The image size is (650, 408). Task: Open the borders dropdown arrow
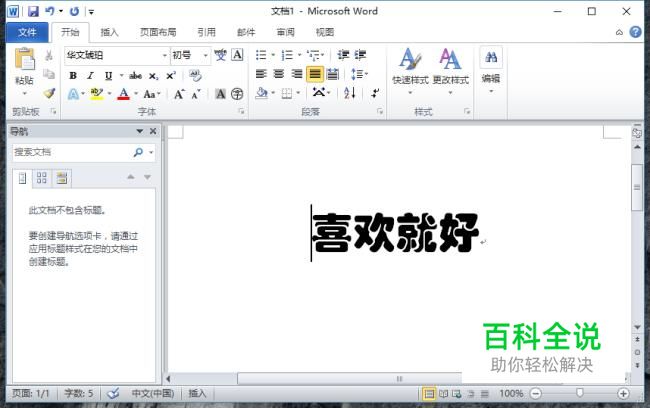(298, 93)
